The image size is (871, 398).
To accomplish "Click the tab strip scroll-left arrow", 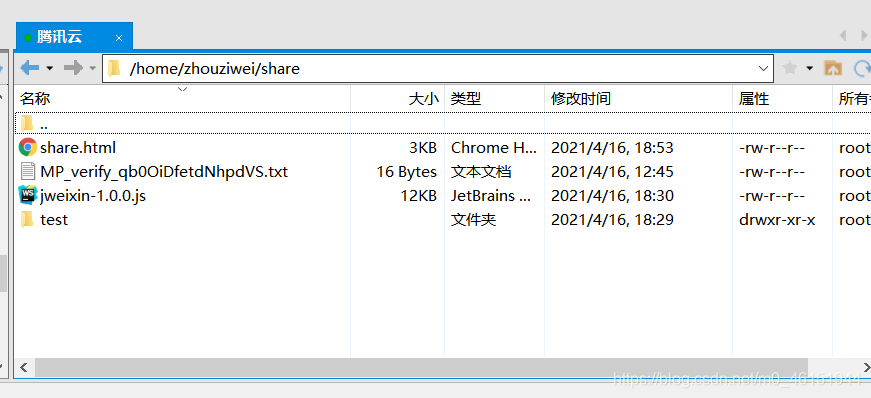I will click(843, 36).
